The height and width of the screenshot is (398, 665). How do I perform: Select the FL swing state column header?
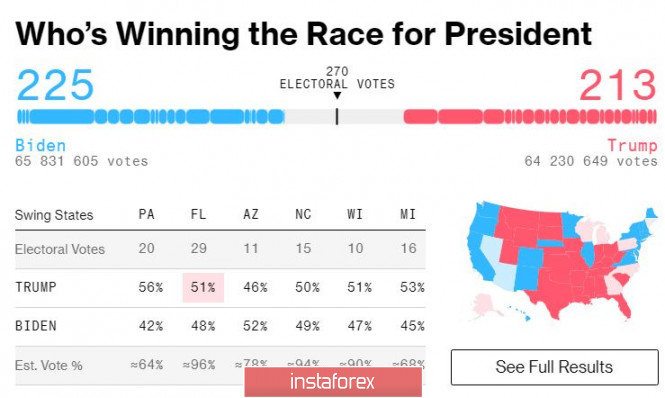pyautogui.click(x=198, y=214)
